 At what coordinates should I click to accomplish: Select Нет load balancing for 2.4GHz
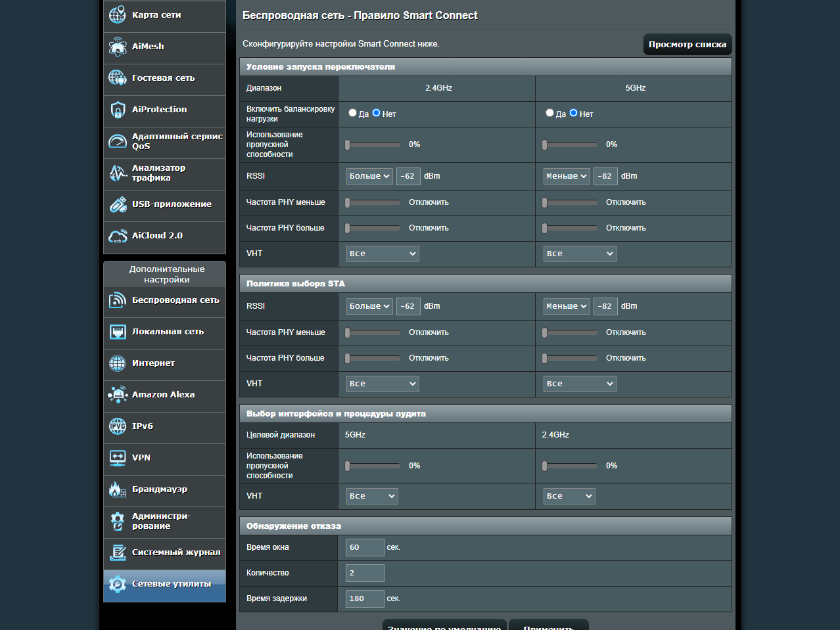pyautogui.click(x=377, y=113)
